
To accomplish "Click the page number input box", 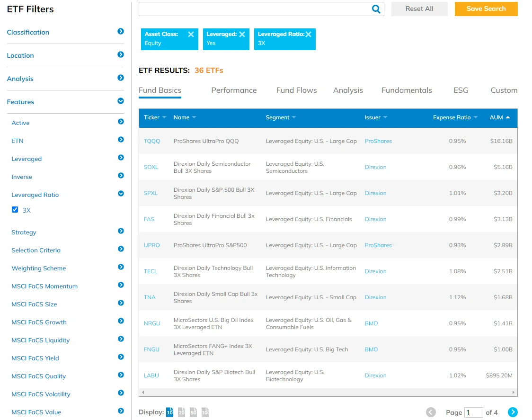I will (473, 412).
